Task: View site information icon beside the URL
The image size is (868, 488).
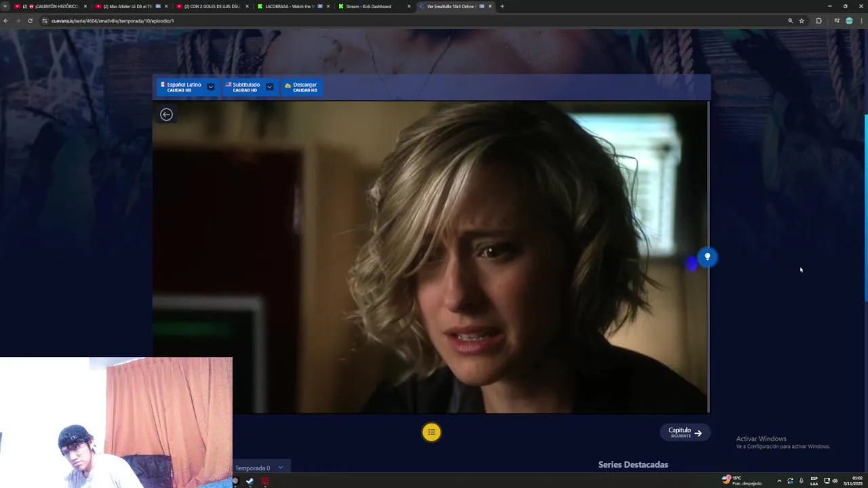Action: coord(45,21)
